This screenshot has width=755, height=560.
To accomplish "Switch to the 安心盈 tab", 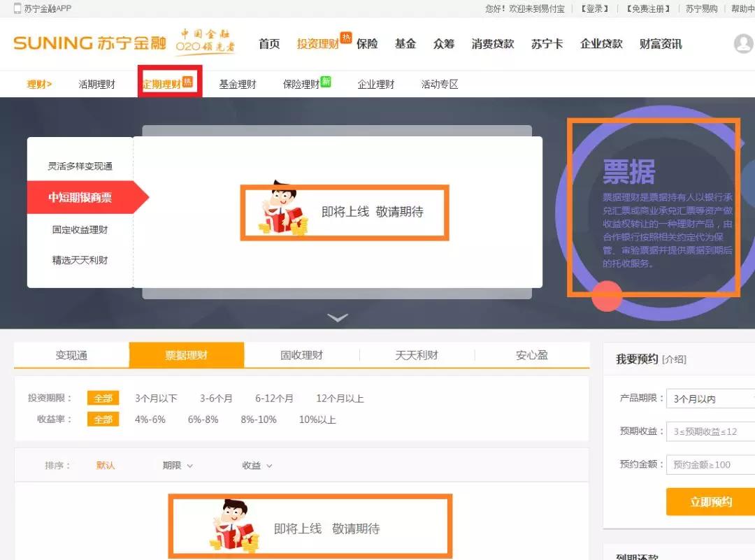I will [531, 354].
